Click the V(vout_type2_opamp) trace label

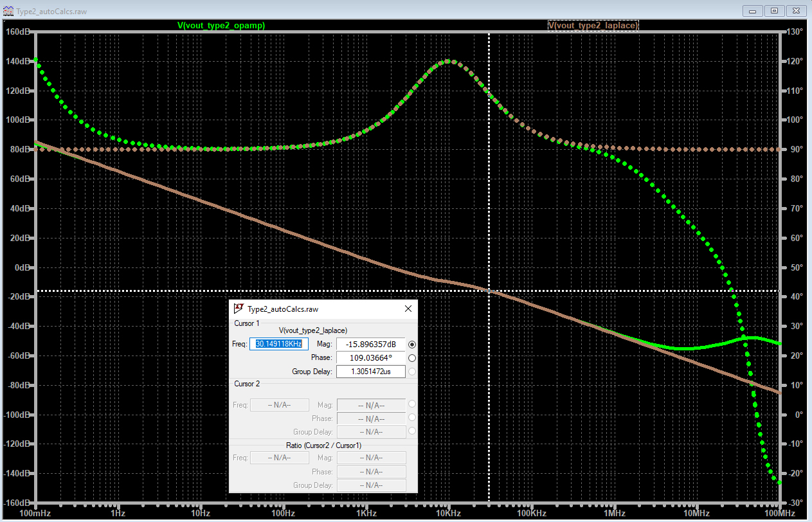pyautogui.click(x=221, y=25)
